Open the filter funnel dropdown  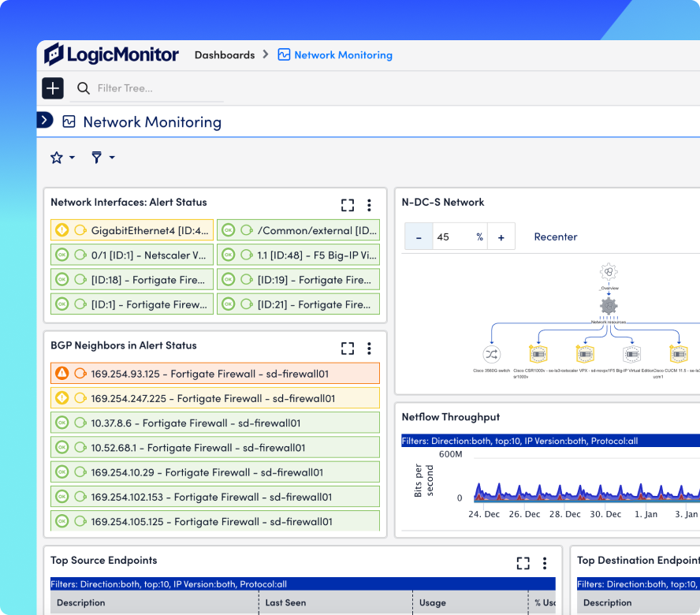102,157
